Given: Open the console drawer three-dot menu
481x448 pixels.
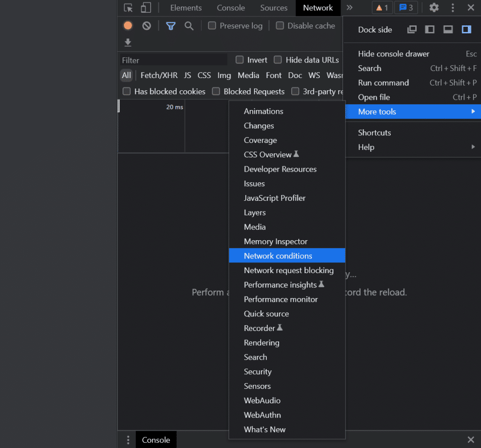Looking at the screenshot, I should click(x=128, y=440).
